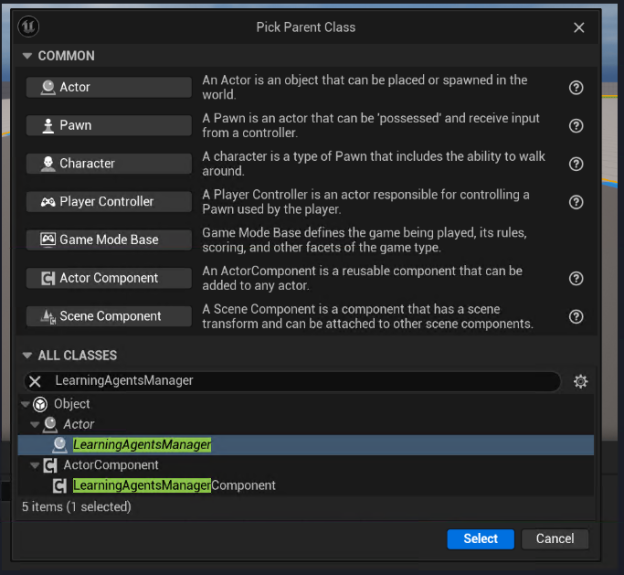624x575 pixels.
Task: Choose the Pawn parent class button
Action: [109, 125]
